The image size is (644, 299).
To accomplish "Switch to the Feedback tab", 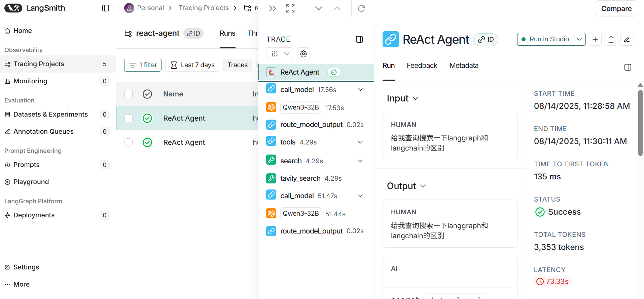I will [422, 66].
